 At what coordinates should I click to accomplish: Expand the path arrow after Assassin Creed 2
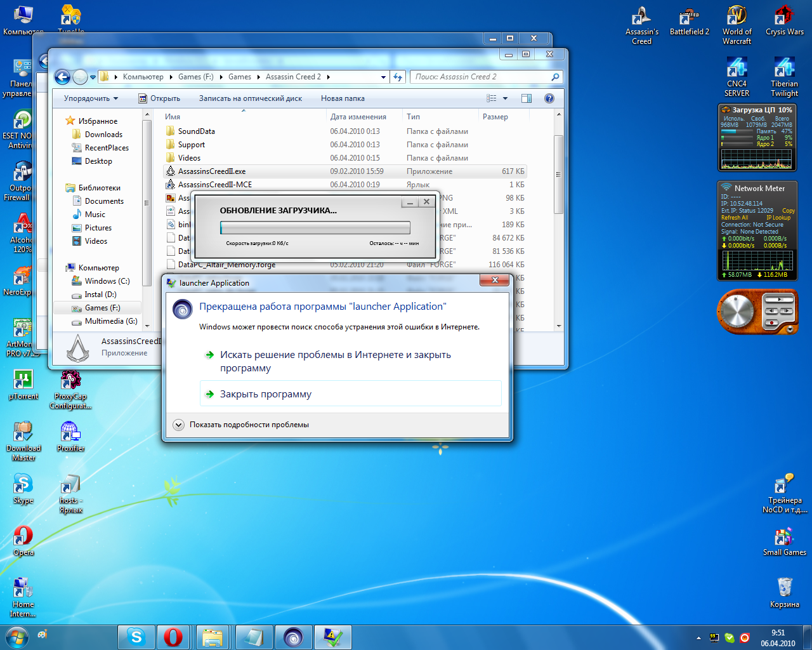(328, 77)
